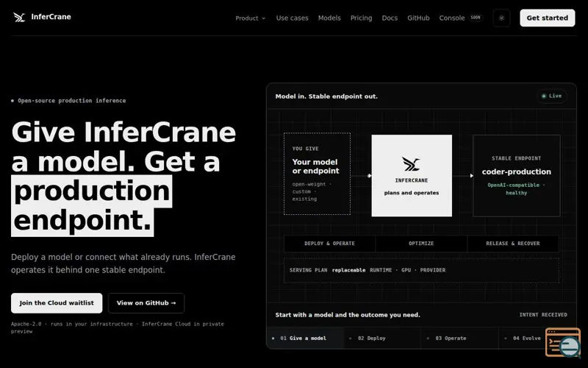This screenshot has width=588, height=368.
Task: Click the Console nav item
Action: coord(451,18)
